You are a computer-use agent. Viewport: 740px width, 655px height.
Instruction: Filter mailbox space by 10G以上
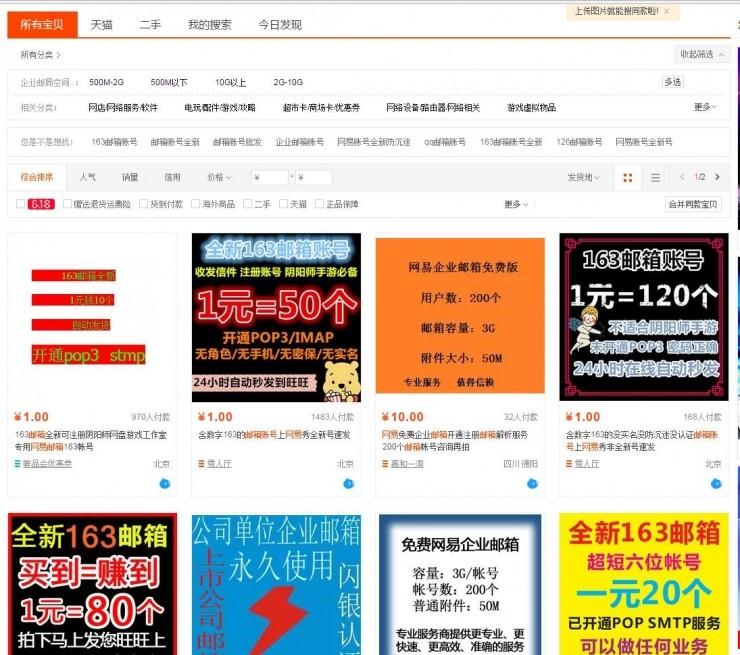[x=230, y=82]
